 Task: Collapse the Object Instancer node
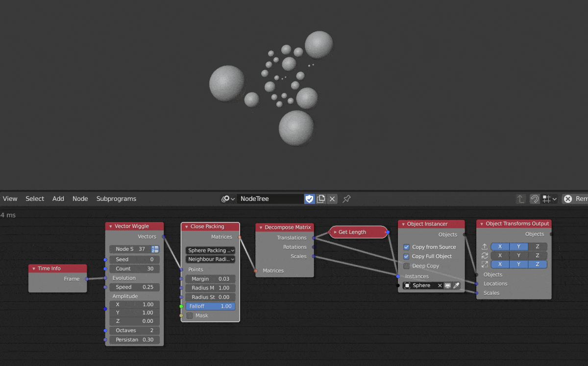pyautogui.click(x=403, y=224)
